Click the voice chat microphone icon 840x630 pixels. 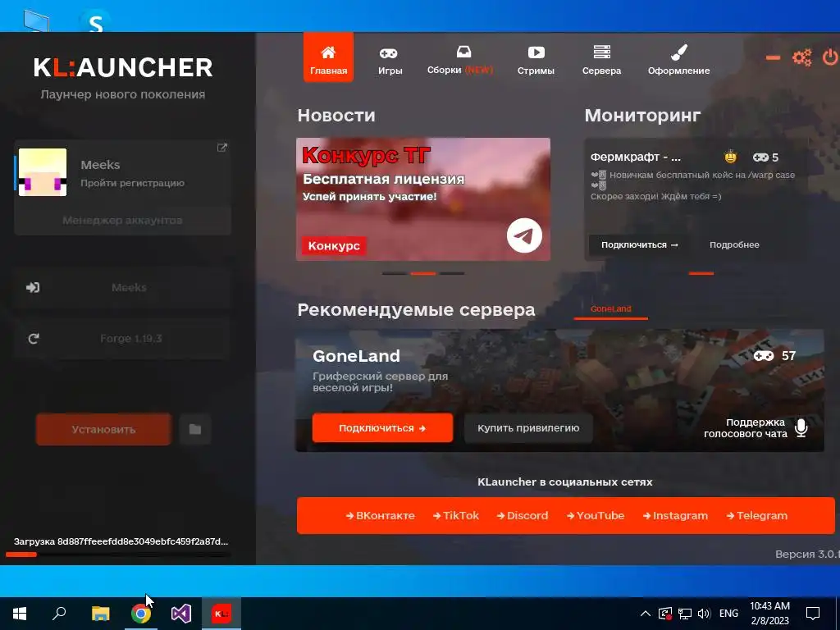point(801,428)
